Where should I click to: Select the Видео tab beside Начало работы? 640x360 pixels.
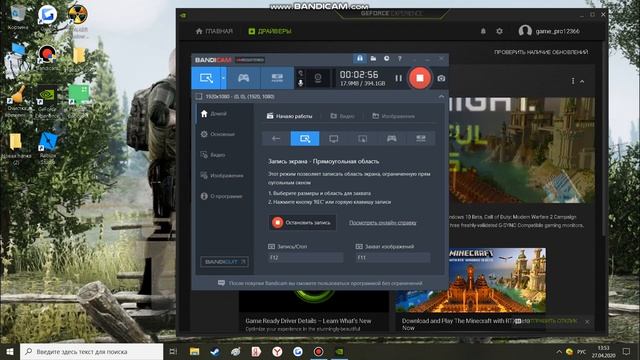pyautogui.click(x=342, y=116)
